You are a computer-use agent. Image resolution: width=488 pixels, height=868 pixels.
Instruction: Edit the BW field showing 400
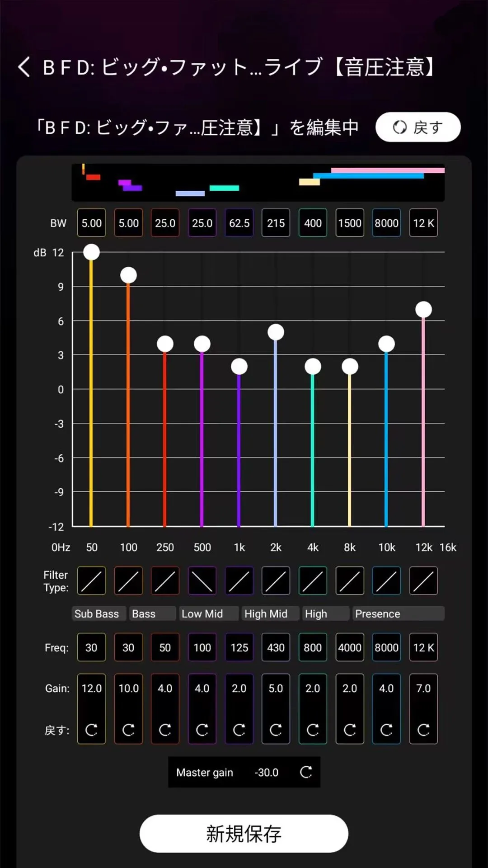313,222
